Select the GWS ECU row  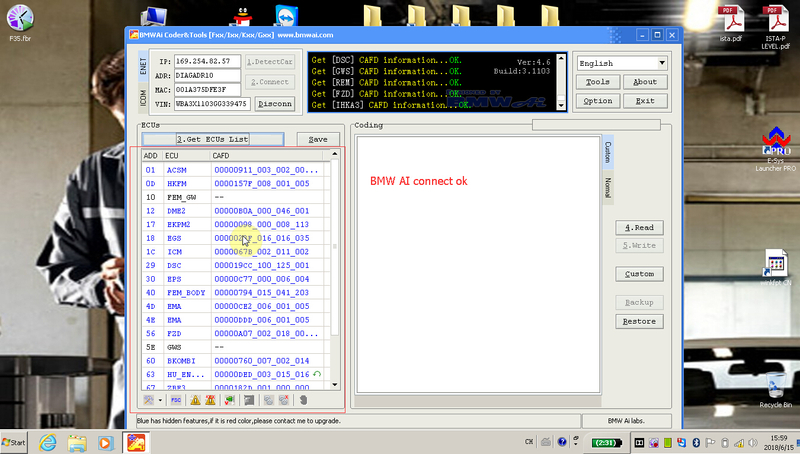coord(236,347)
